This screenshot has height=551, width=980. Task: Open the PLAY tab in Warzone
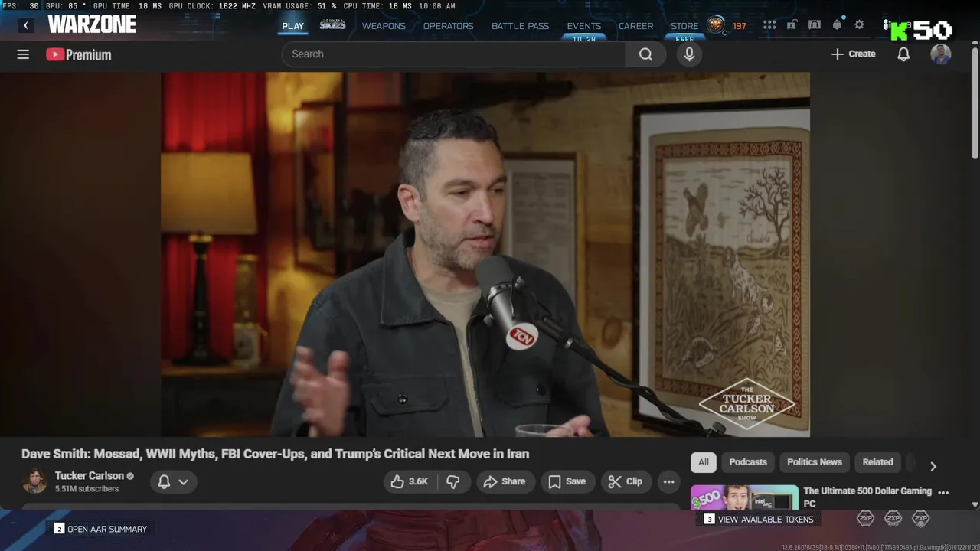click(x=292, y=26)
